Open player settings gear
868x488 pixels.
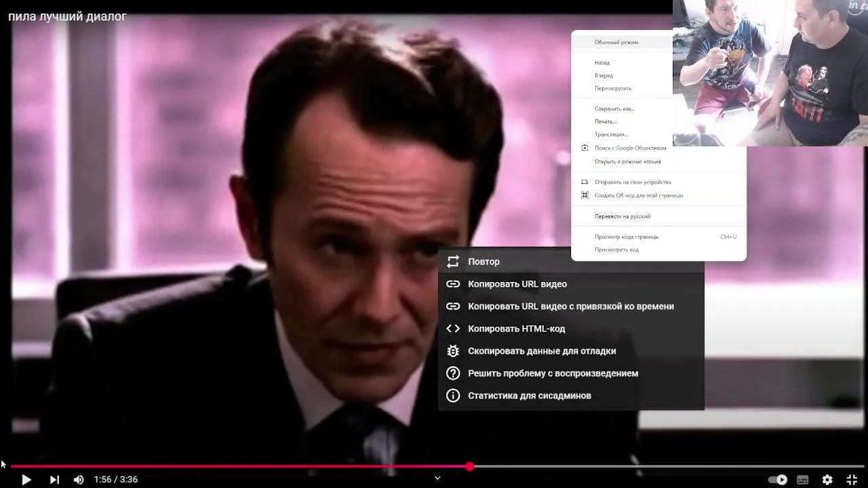[827, 479]
